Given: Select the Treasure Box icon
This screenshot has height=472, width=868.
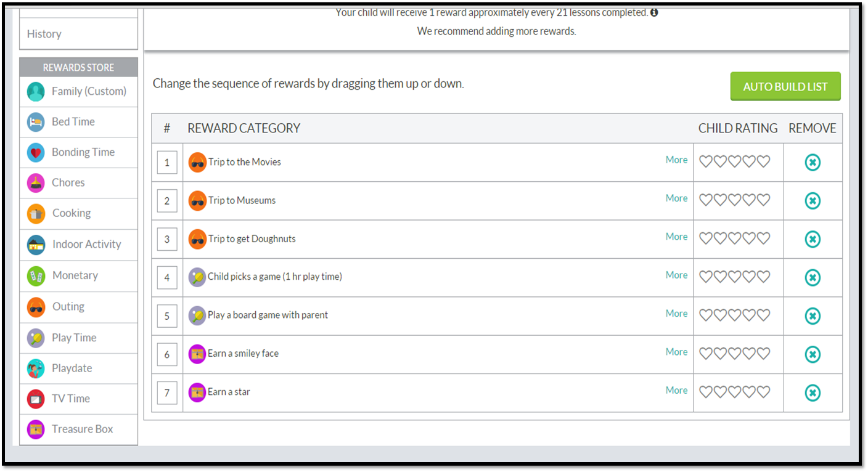Looking at the screenshot, I should (36, 429).
